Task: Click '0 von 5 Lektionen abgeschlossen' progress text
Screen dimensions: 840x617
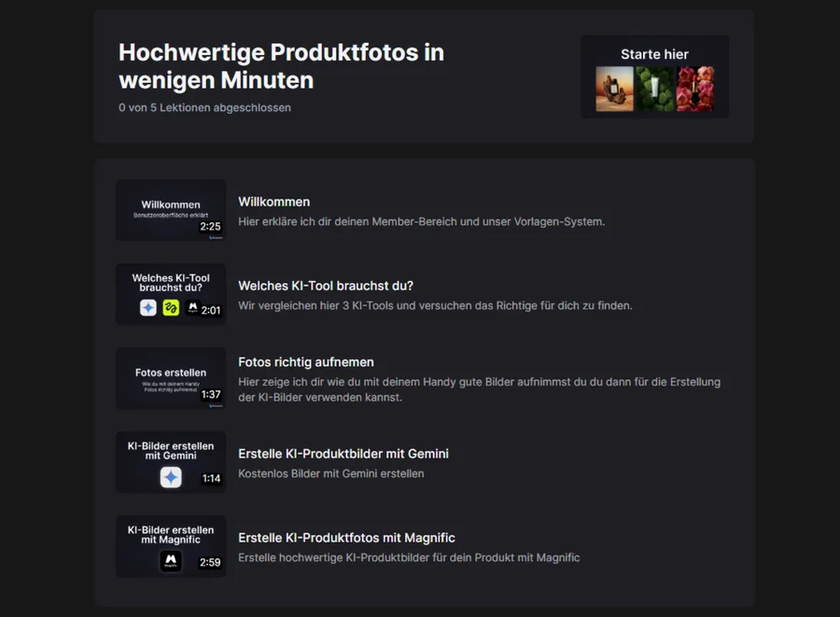Action: point(204,107)
